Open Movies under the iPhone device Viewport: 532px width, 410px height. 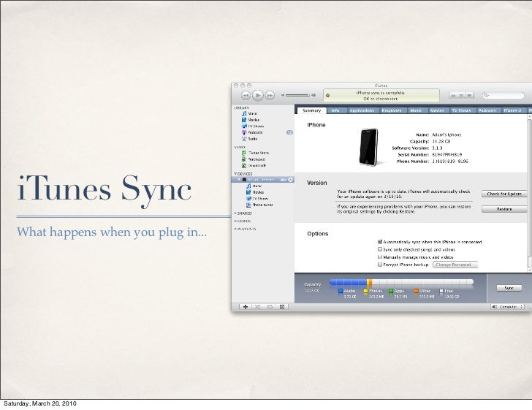coord(255,192)
